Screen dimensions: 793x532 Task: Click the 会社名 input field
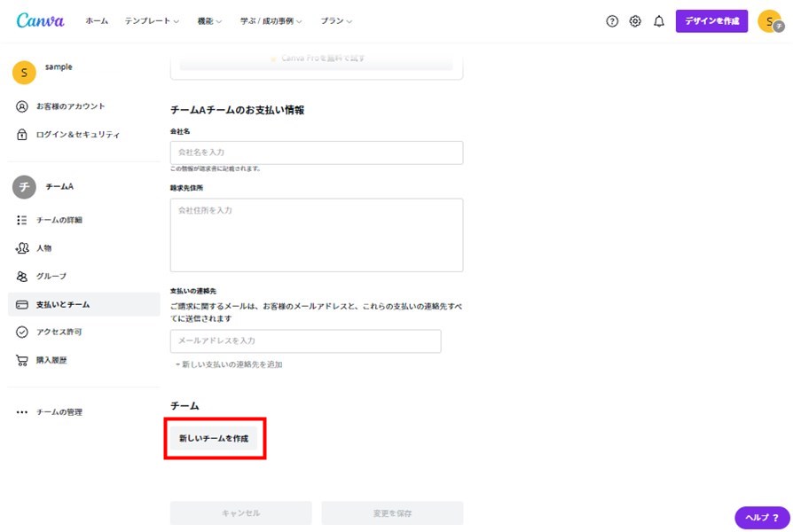[x=317, y=153]
